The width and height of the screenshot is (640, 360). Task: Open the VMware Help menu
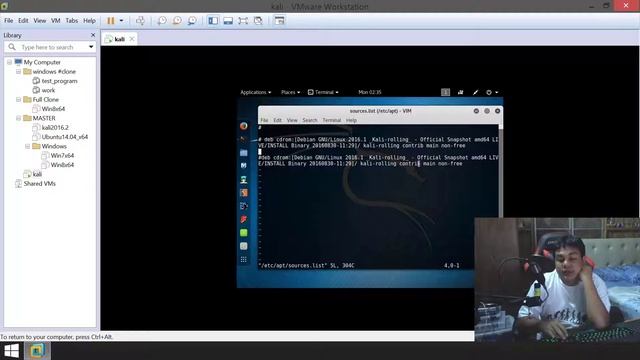(x=89, y=20)
